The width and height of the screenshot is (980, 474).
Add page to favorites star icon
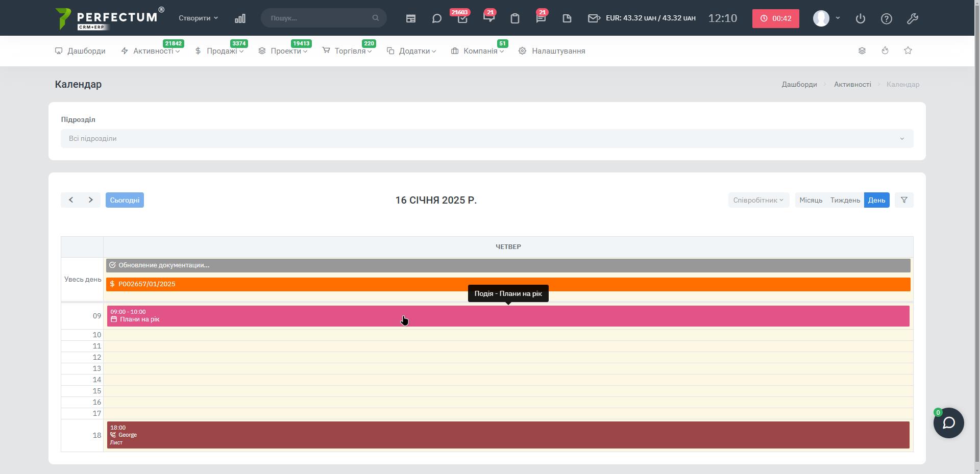908,51
